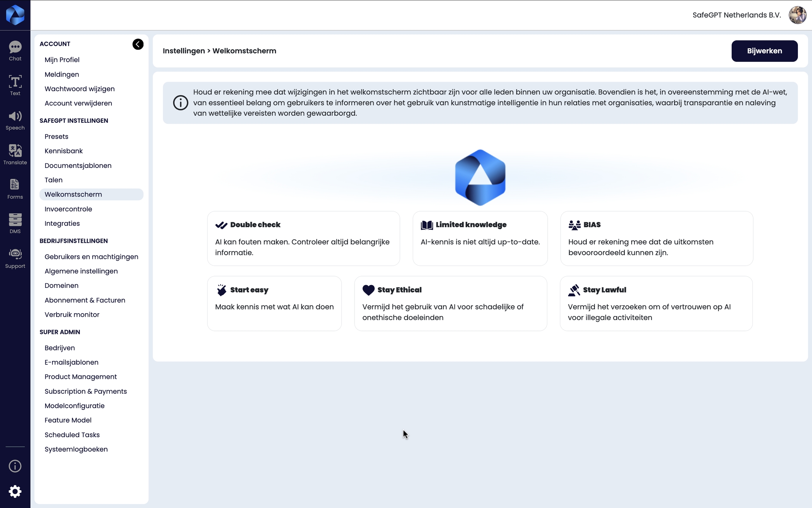Open the Text tool icon
812x508 pixels.
coord(15,85)
